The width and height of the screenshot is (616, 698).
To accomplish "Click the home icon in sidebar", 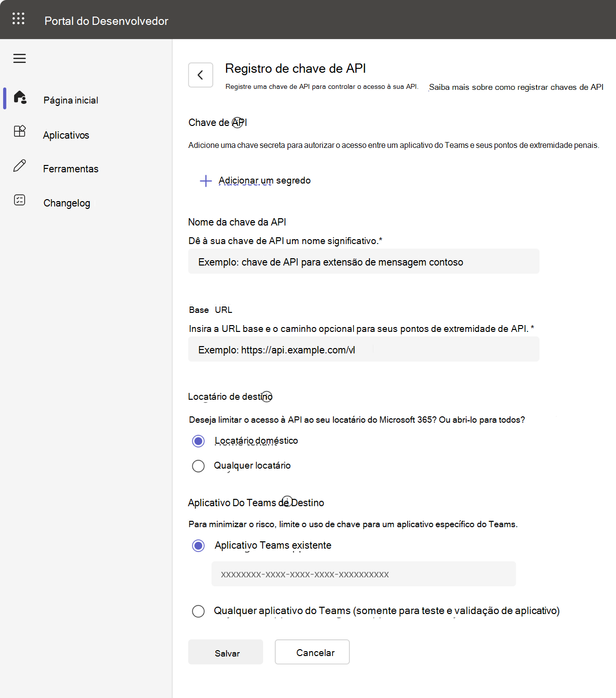I will tap(20, 98).
